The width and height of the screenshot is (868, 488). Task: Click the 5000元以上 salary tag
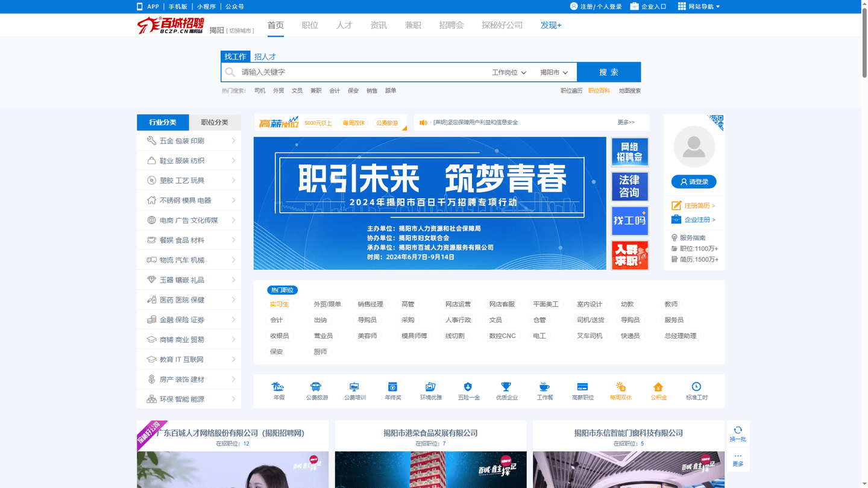click(318, 123)
